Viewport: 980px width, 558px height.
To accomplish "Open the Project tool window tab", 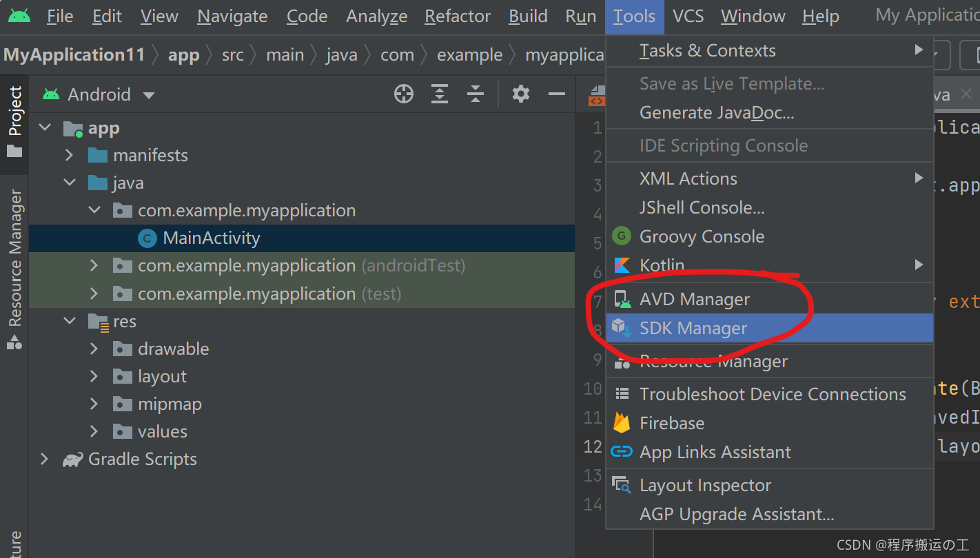I will tap(14, 124).
